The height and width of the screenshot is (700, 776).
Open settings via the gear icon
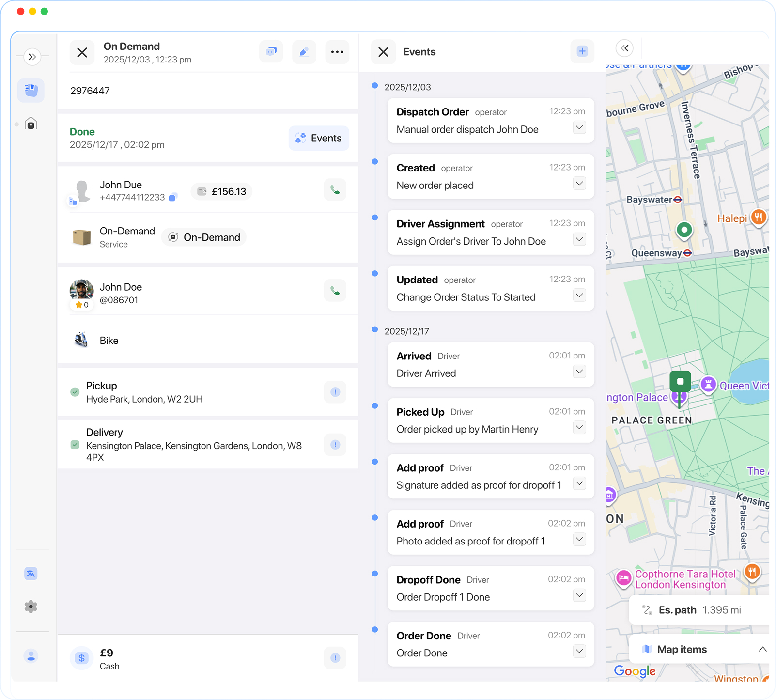[31, 607]
